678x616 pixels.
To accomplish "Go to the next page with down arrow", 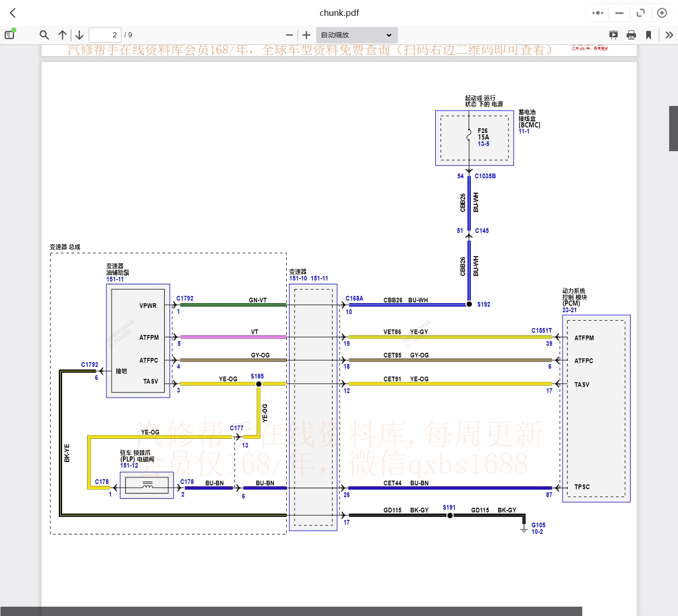I will click(x=79, y=35).
